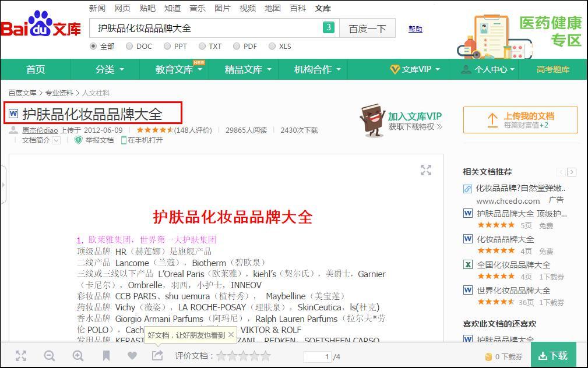
Task: Open fullscreen icon at top of document viewer
Action: pos(425,170)
